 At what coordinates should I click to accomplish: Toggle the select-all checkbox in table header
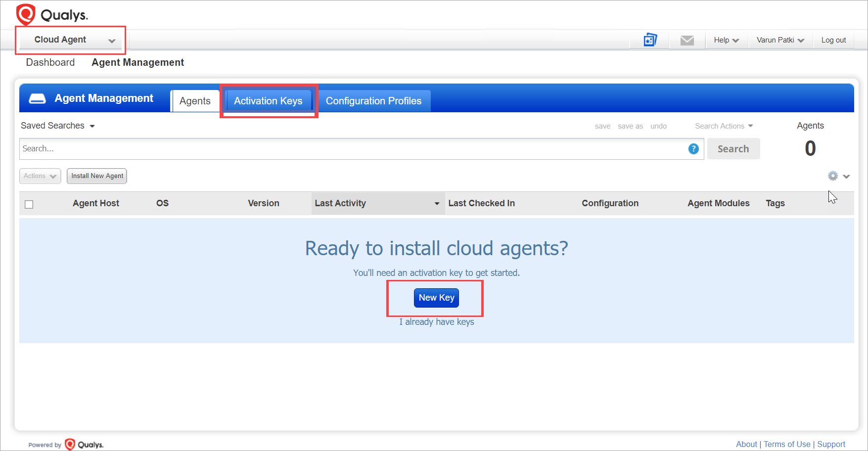pos(29,204)
